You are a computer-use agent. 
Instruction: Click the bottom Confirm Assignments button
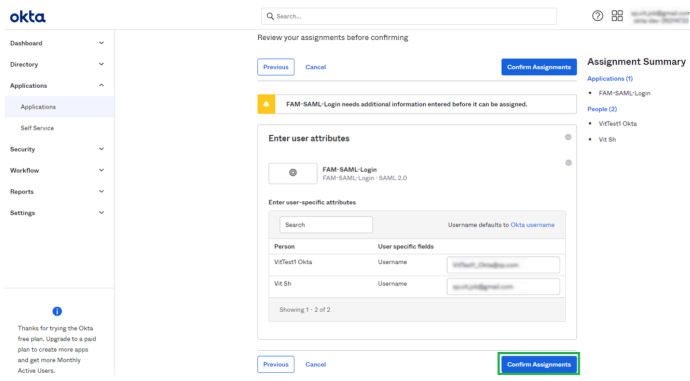click(x=539, y=364)
